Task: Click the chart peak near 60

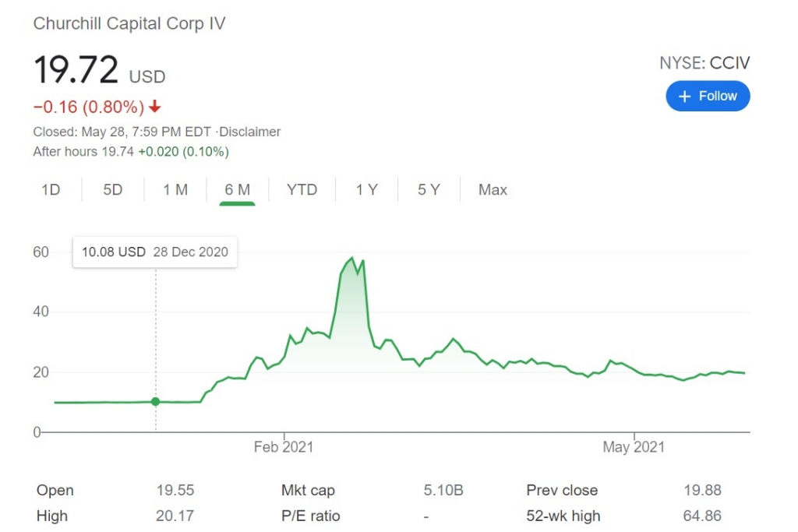Action: pos(352,258)
